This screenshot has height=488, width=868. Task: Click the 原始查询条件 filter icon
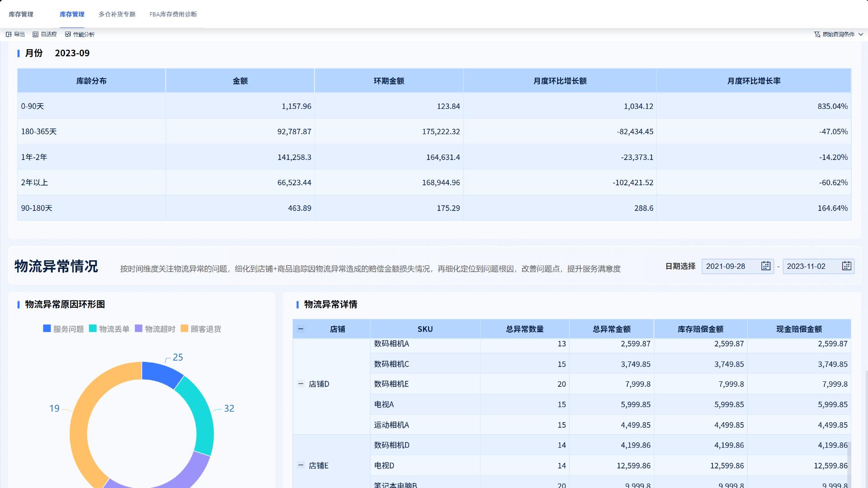click(816, 33)
